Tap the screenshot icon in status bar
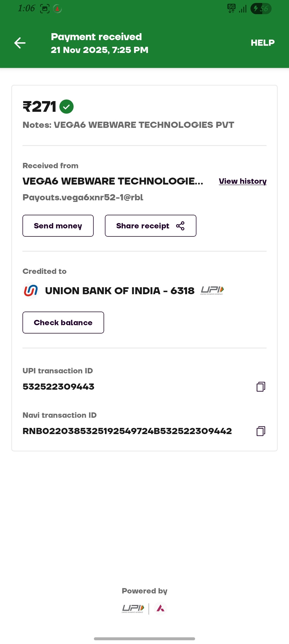The image size is (289, 644). (x=45, y=9)
